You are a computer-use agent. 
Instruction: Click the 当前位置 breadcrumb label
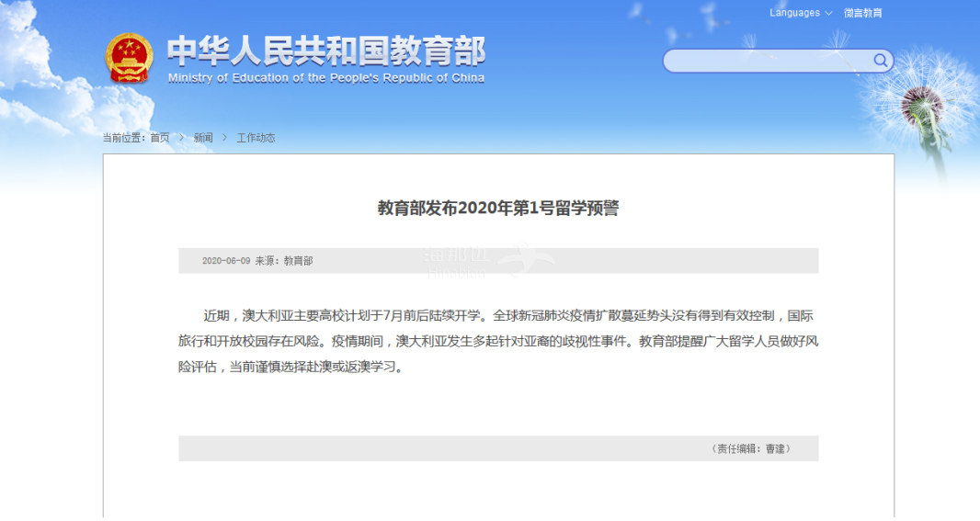coord(124,138)
